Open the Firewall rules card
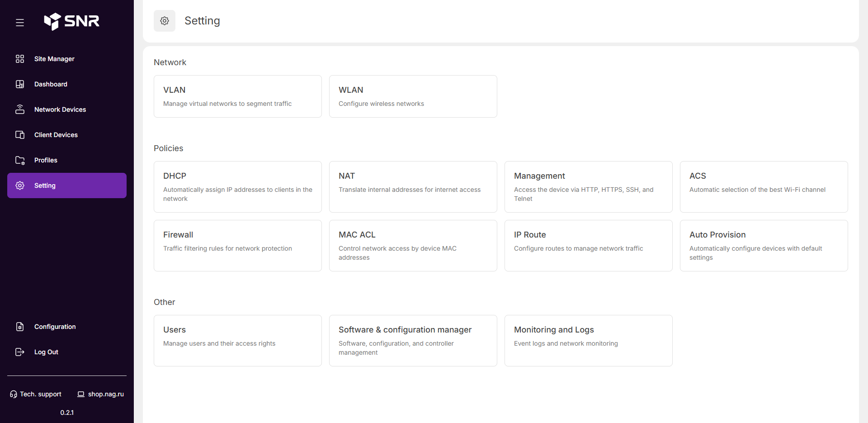 pyautogui.click(x=238, y=246)
